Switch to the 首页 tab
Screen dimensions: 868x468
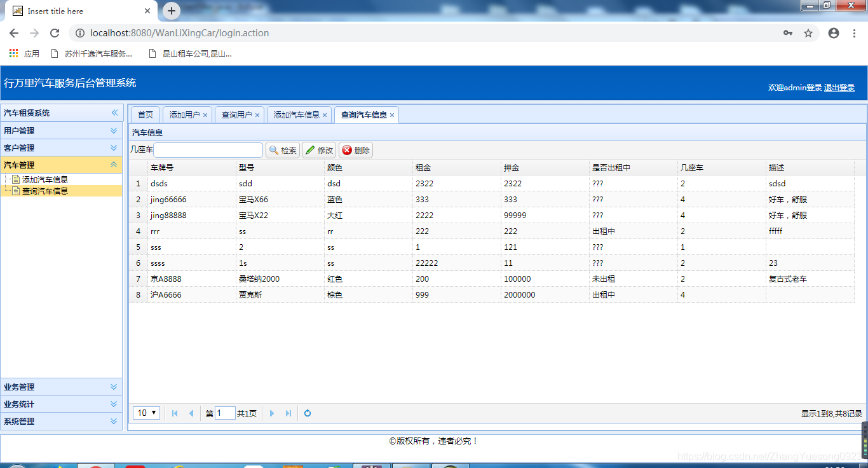[146, 115]
